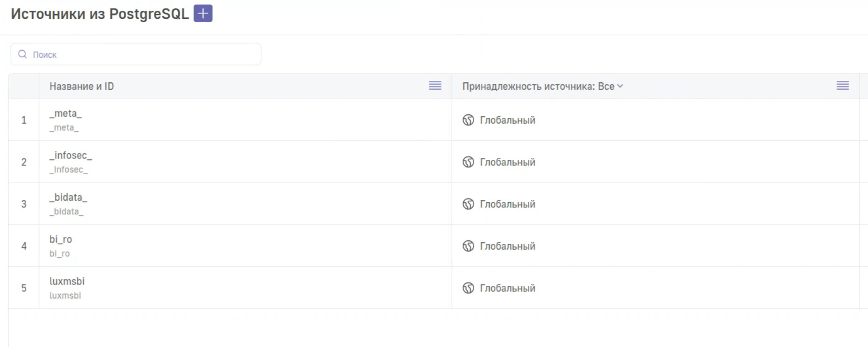Select row number 1 cell
Image resolution: width=868 pixels, height=347 pixels.
pyautogui.click(x=24, y=120)
